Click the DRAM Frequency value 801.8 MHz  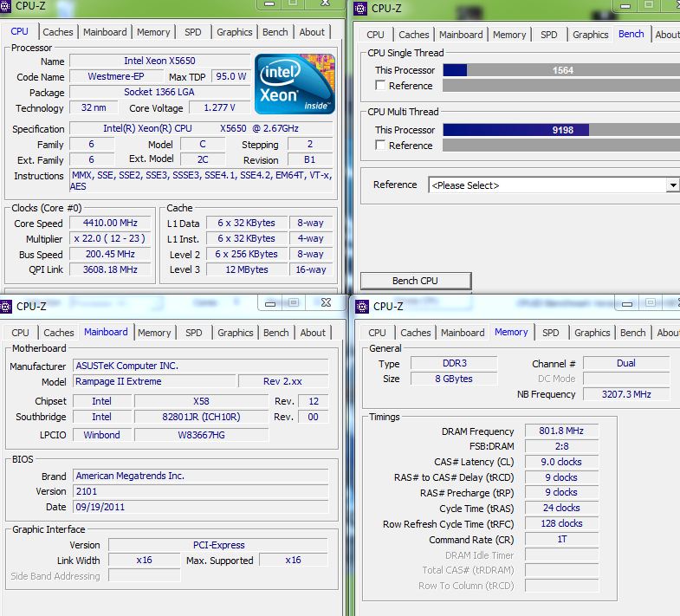(561, 431)
